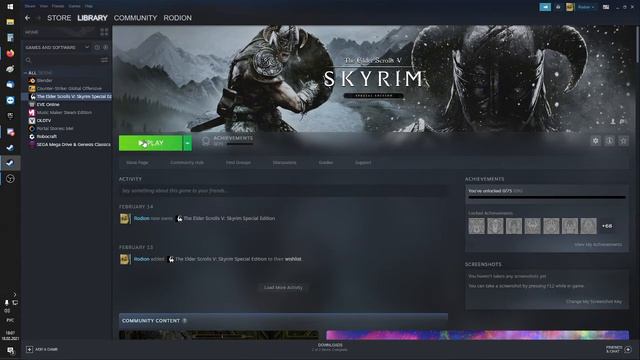Screen dimensions: 640x360
Task: Open the Community Hub link
Action: click(x=187, y=162)
